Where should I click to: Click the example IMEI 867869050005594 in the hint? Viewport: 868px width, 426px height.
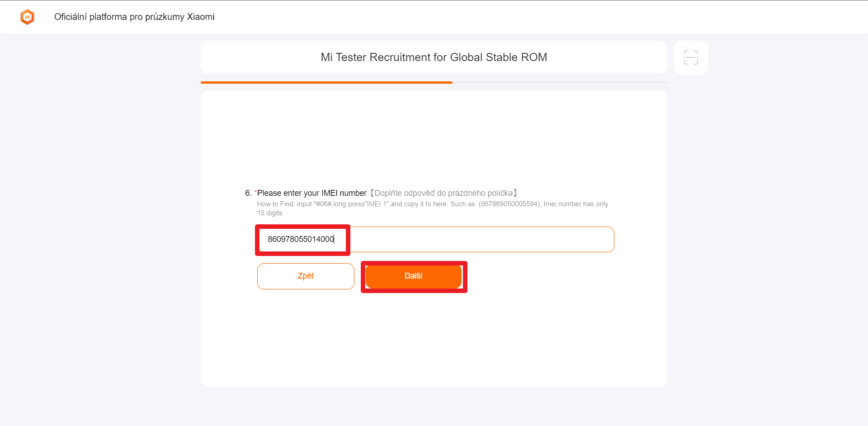pyautogui.click(x=509, y=204)
